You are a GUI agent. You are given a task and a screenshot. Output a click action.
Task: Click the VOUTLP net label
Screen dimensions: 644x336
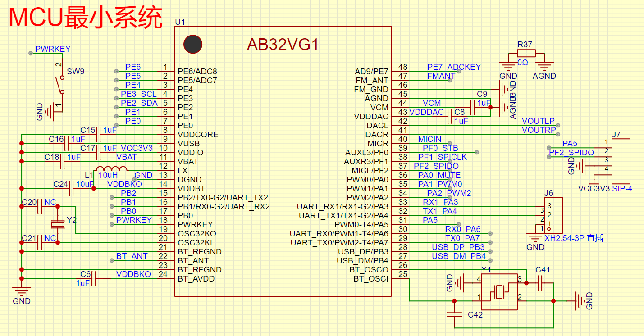(538, 121)
